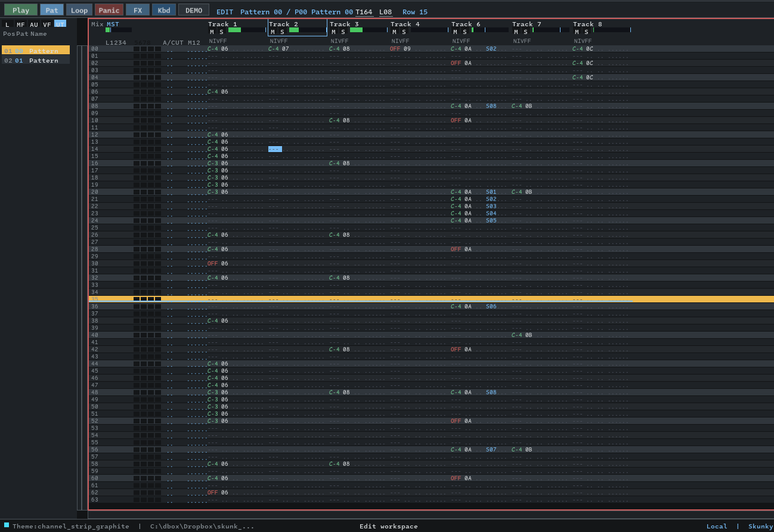774x532 pixels.
Task: Click Track 6 OFF 0A on row 52
Action: click(461, 421)
